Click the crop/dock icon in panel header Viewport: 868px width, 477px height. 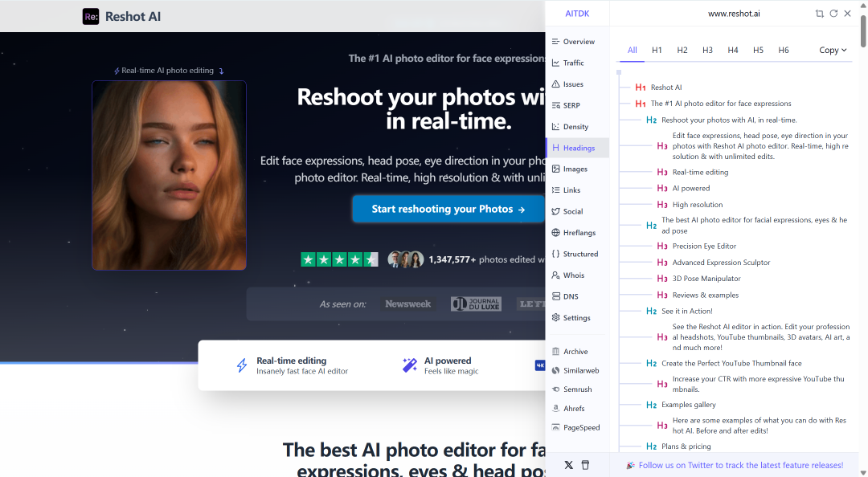(819, 14)
